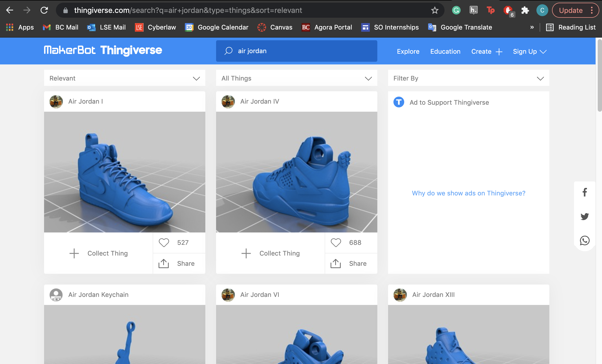602x364 pixels.
Task: Open the Filter By dropdown
Action: 468,78
